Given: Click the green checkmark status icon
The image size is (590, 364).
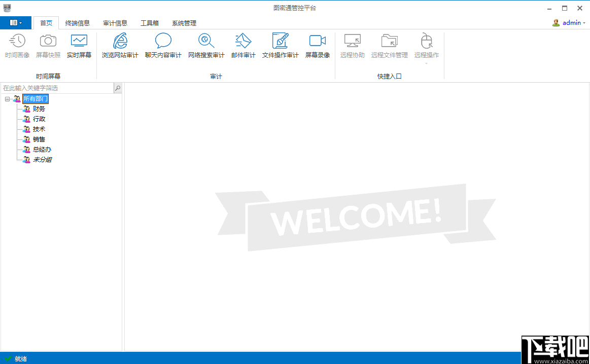Looking at the screenshot, I should click(x=8, y=359).
